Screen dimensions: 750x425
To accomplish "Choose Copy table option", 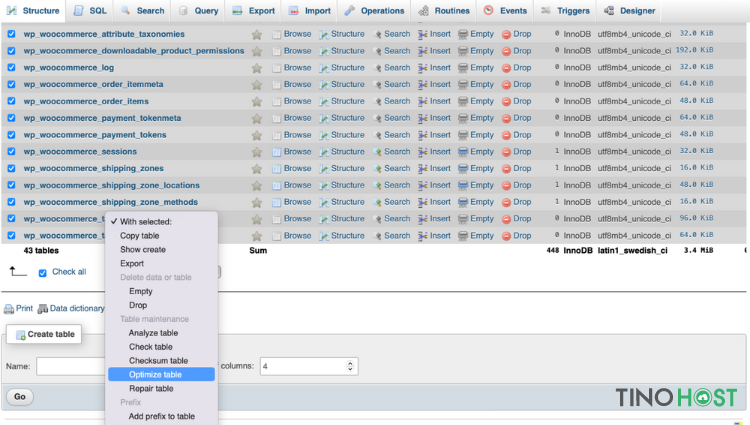I will pyautogui.click(x=161, y=236).
